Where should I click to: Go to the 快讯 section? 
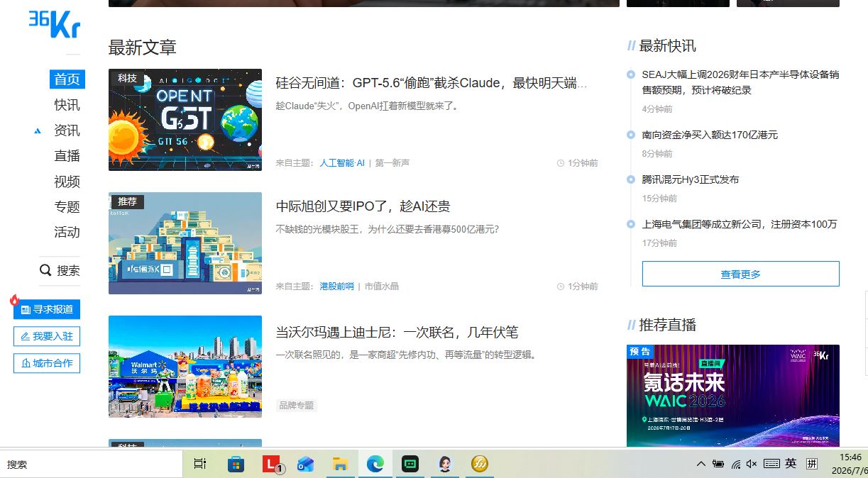coord(67,105)
